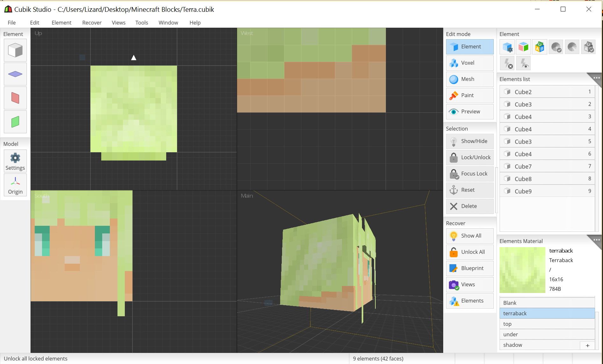Switch edit mode to Mesh
The image size is (603, 364).
(x=470, y=79)
